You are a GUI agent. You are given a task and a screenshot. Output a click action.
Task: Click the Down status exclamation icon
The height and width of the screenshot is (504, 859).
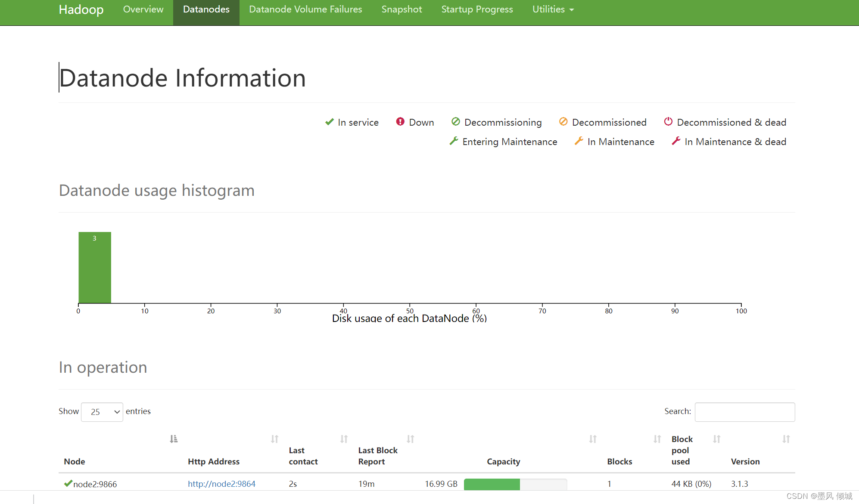400,122
